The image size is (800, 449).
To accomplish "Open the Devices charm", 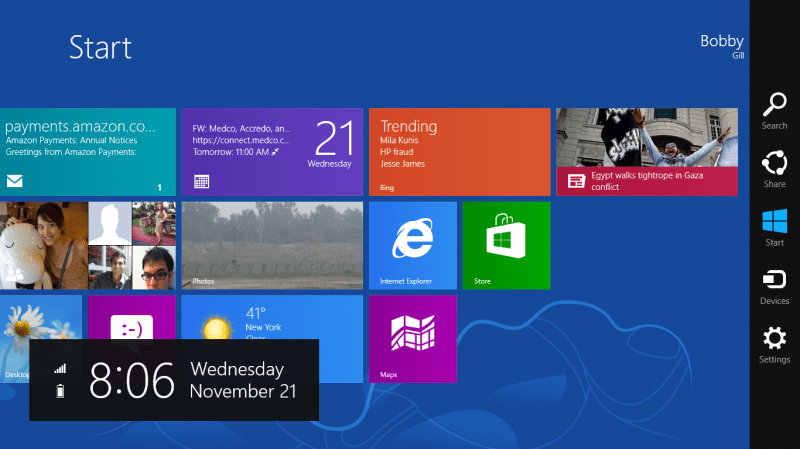I will pyautogui.click(x=774, y=283).
